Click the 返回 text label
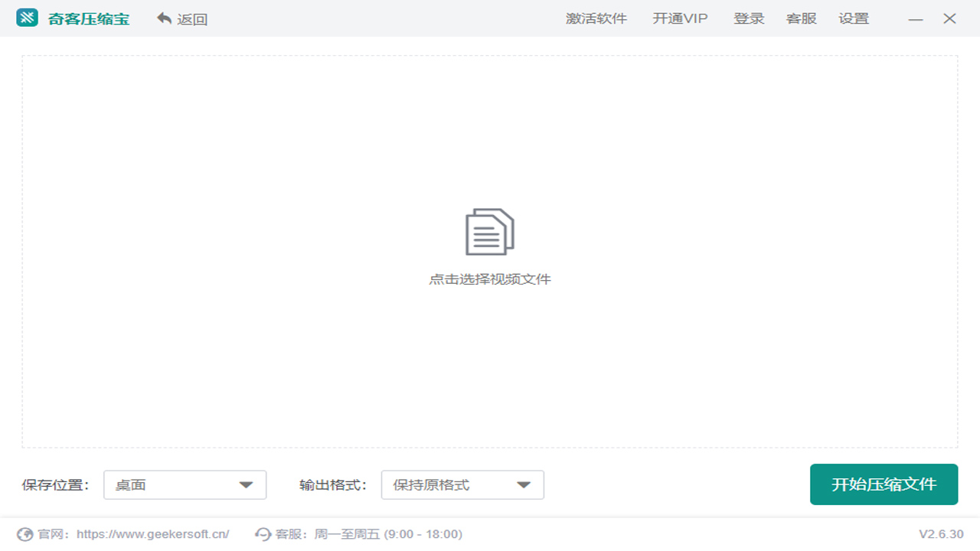 [193, 18]
